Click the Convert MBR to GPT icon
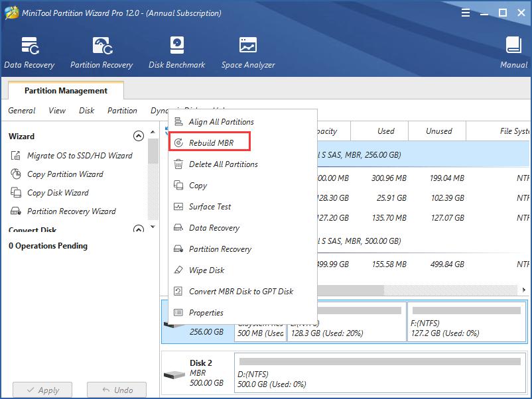Viewport: 532px width, 399px height. 178,291
